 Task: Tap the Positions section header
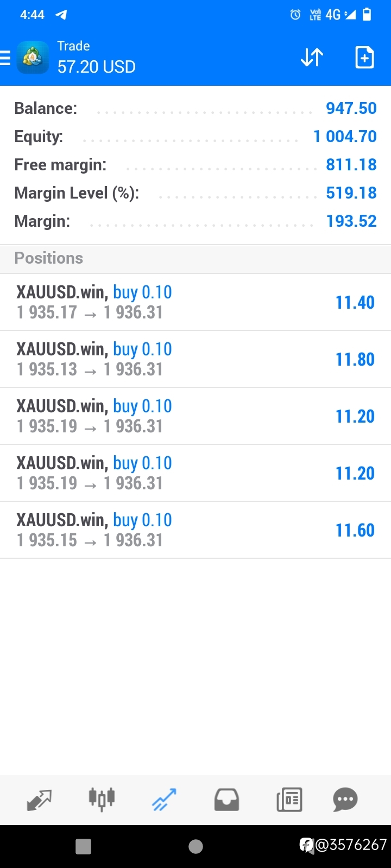point(195,258)
